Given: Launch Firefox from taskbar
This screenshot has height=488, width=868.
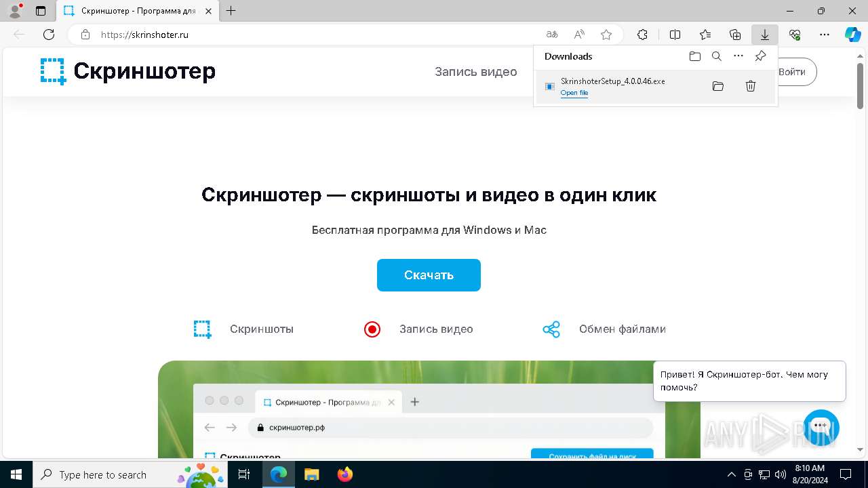Looking at the screenshot, I should 345,474.
